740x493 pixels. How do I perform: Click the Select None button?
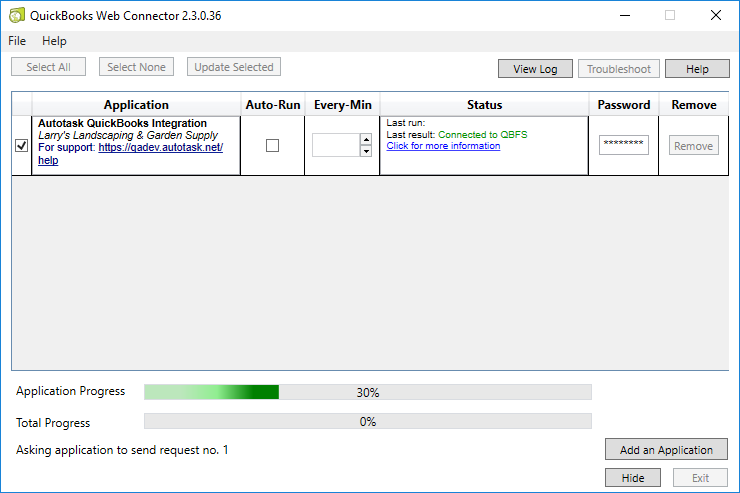coord(136,67)
